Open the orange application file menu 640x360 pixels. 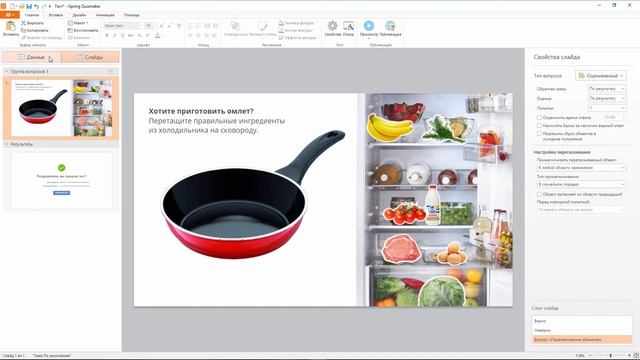click(9, 15)
